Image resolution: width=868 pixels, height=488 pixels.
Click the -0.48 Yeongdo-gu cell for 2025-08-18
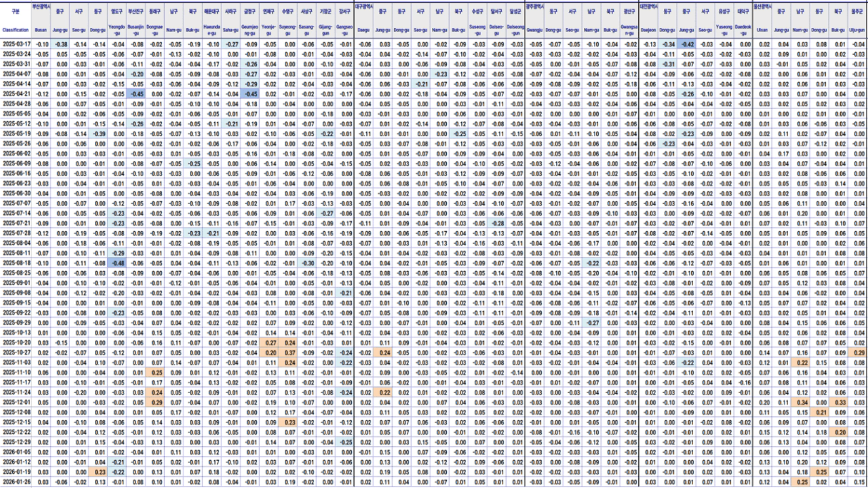(117, 263)
